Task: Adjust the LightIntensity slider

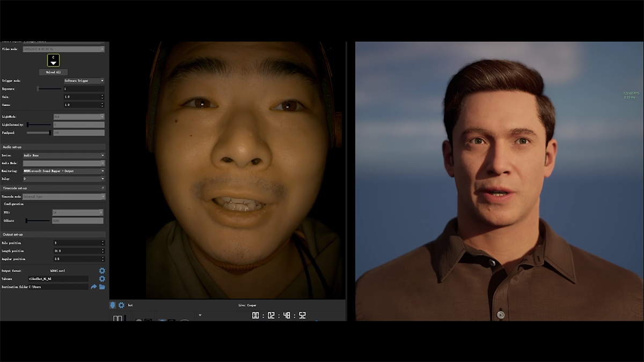Action: tap(39, 124)
